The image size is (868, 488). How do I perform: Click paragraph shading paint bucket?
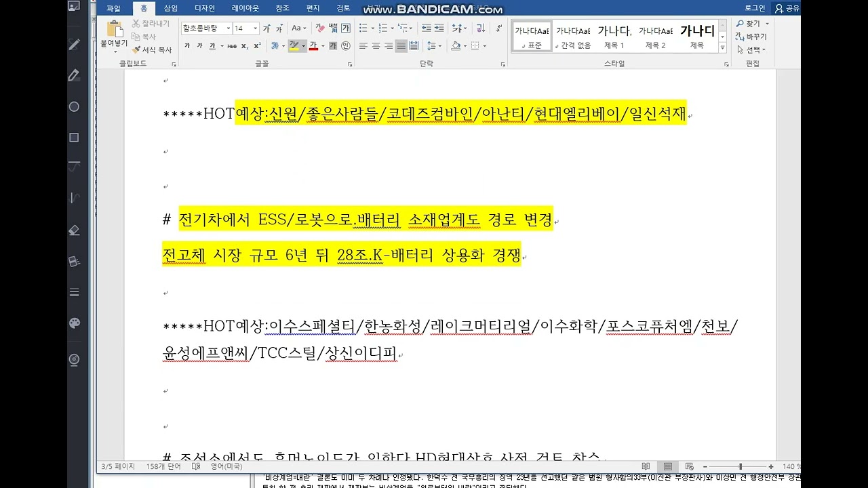[x=455, y=46]
